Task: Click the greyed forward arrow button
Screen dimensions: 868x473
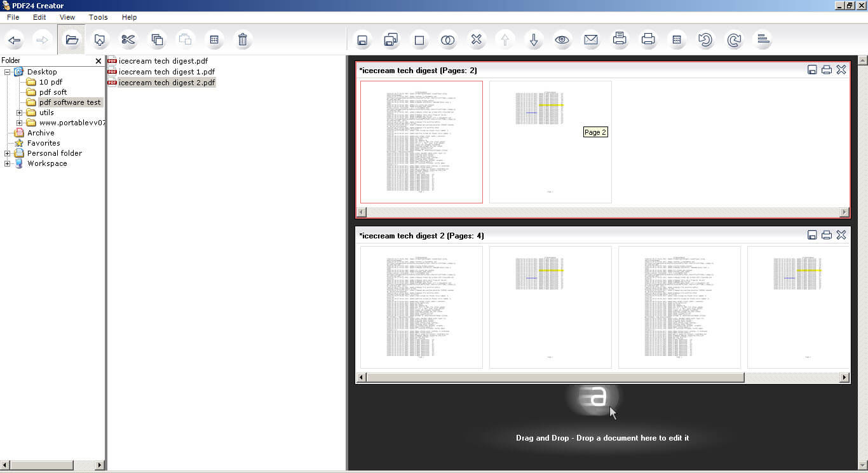Action: [43, 40]
